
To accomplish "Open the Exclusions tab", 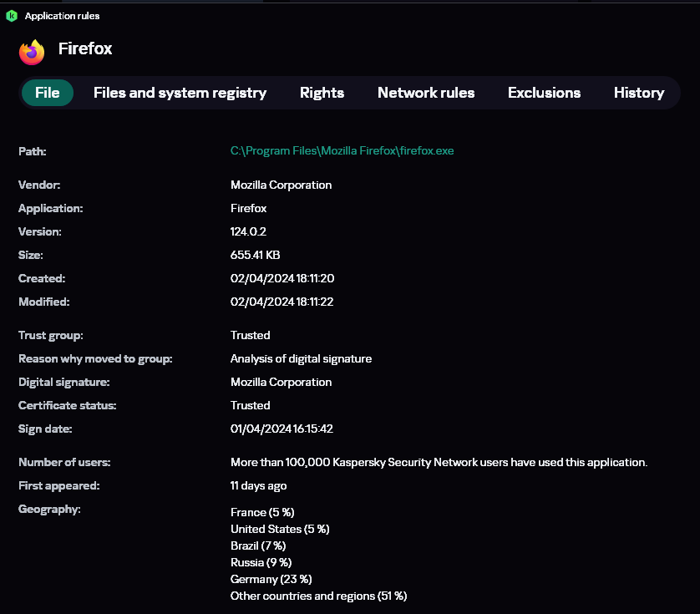I will (544, 93).
